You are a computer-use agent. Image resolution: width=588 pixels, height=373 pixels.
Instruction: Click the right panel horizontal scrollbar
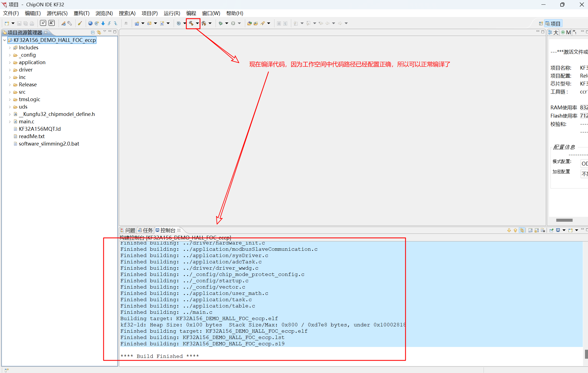click(564, 220)
